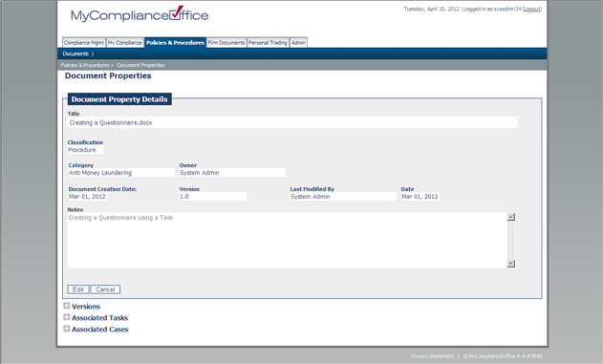603x364 pixels.
Task: Go to the Personal Trading tab
Action: pyautogui.click(x=268, y=43)
